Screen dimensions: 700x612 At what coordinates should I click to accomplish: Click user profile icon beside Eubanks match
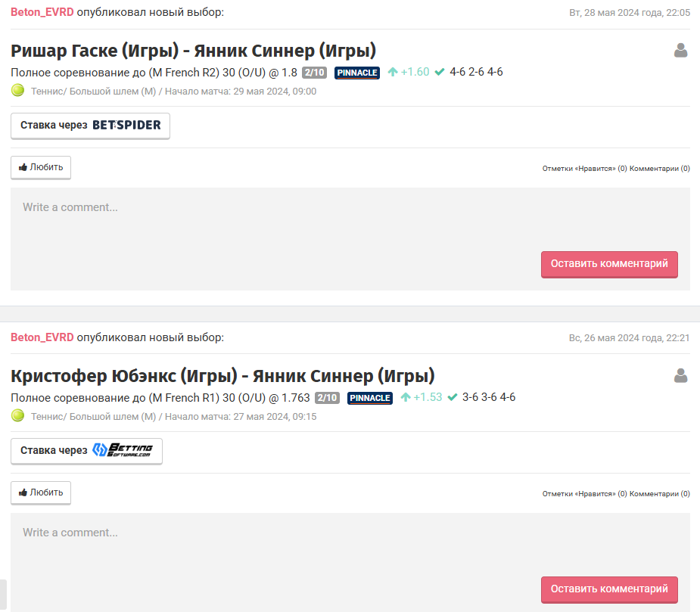680,376
